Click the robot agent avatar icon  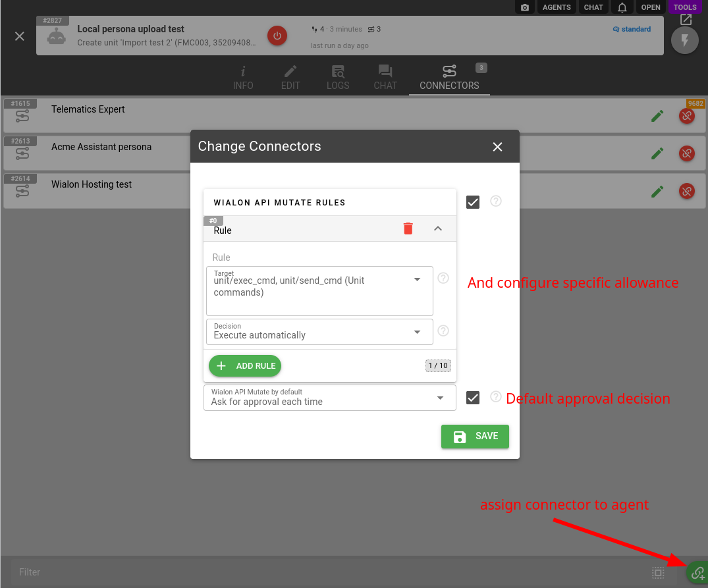click(57, 37)
